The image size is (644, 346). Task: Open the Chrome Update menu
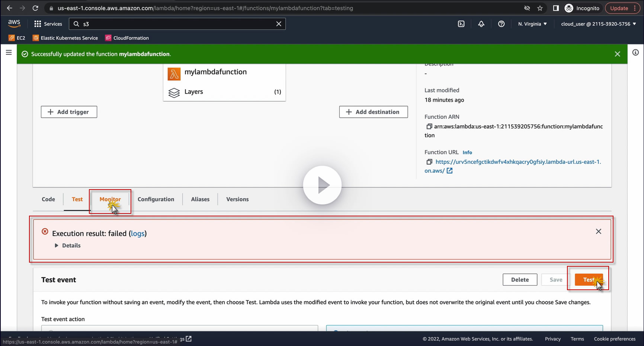click(x=622, y=8)
